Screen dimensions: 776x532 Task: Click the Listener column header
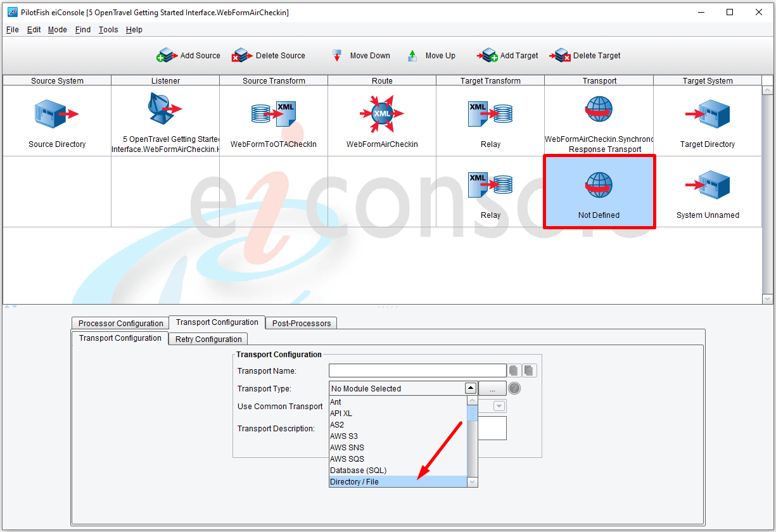pyautogui.click(x=165, y=80)
